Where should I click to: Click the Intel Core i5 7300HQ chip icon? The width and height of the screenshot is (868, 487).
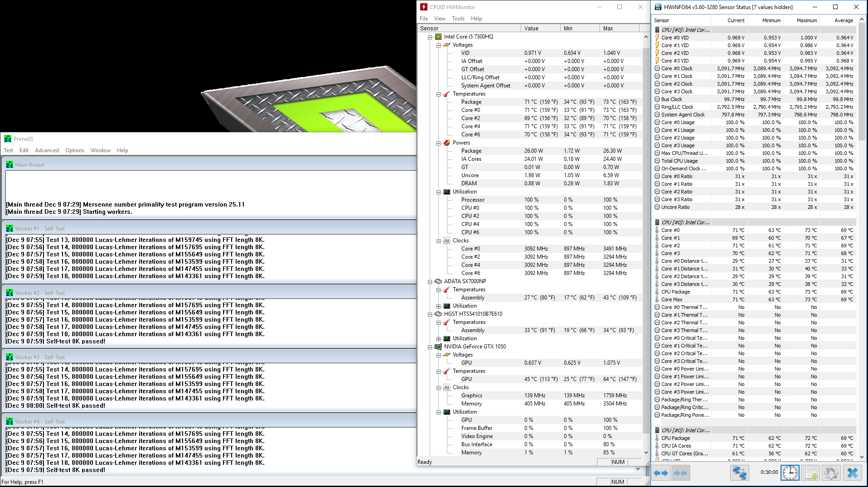click(438, 37)
